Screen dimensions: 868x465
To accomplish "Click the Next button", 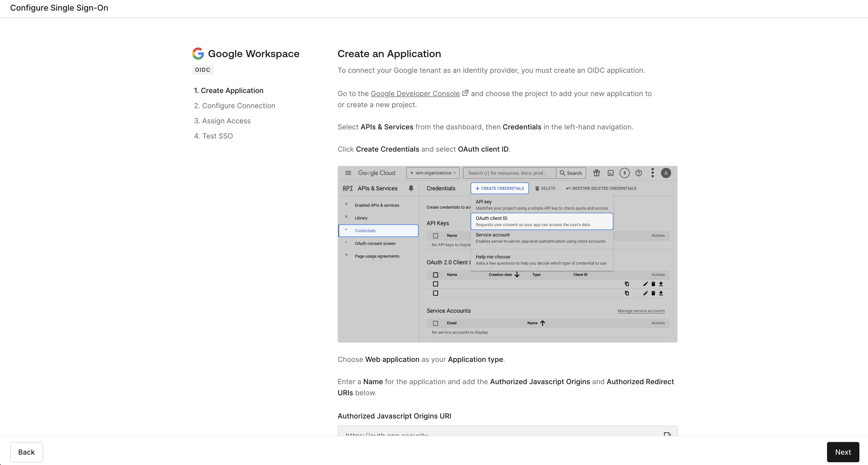I will pos(843,452).
